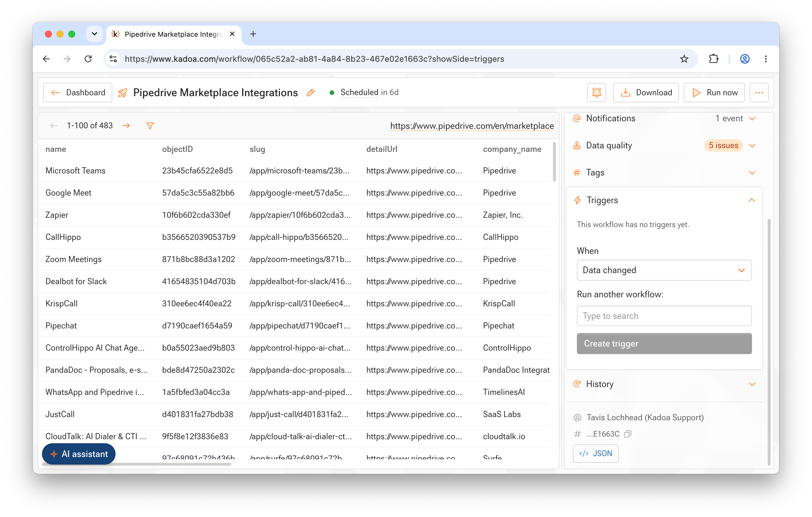Image resolution: width=812 pixels, height=517 pixels.
Task: Click the Scheduled status label
Action: tap(359, 92)
